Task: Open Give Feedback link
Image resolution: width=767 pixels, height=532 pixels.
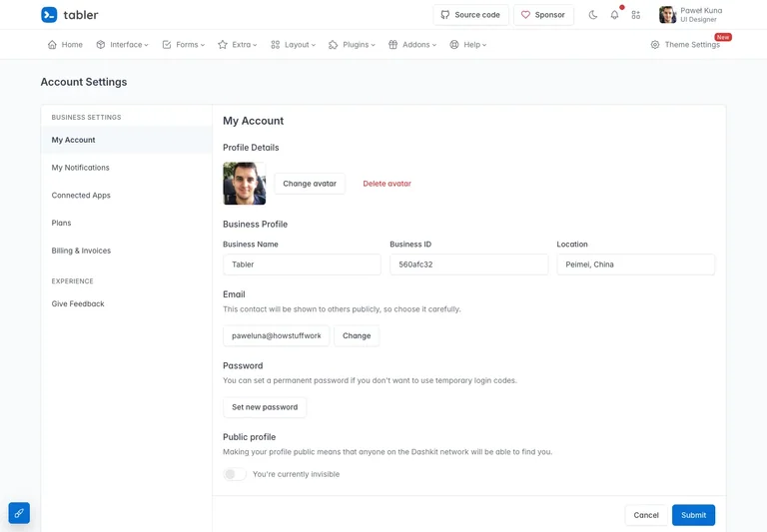Action: [127, 303]
